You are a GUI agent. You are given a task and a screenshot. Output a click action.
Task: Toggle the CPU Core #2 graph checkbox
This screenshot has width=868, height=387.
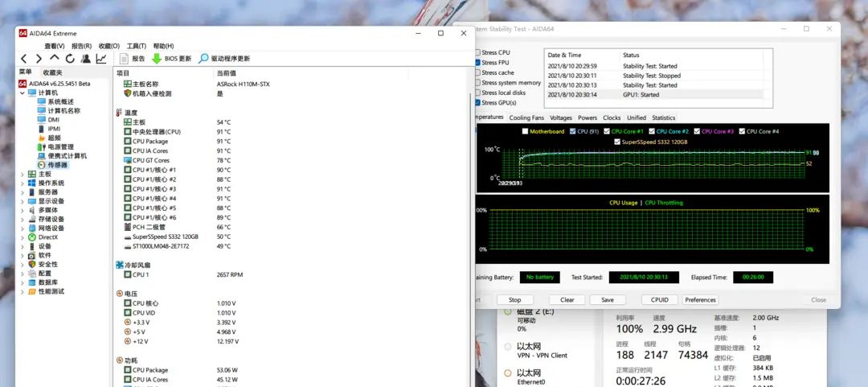tap(652, 131)
